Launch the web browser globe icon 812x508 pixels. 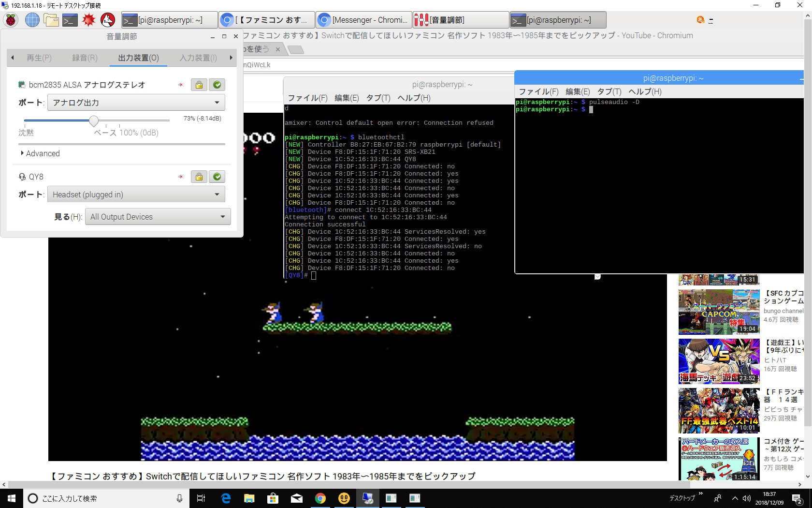click(x=32, y=20)
